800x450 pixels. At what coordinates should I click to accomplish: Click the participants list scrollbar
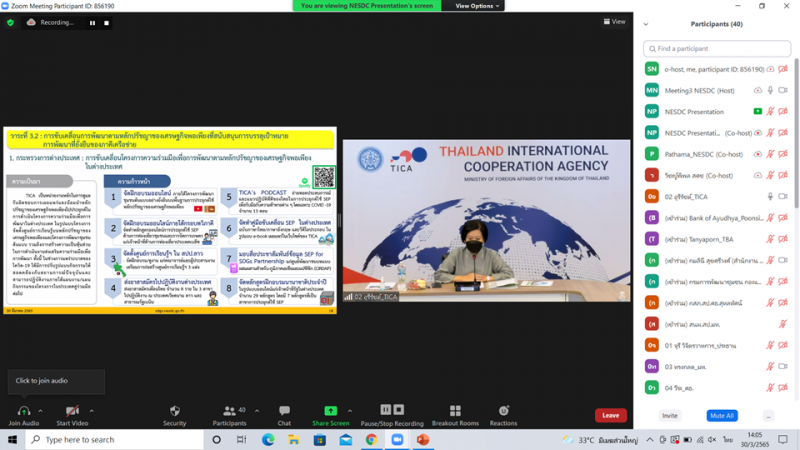(796, 134)
